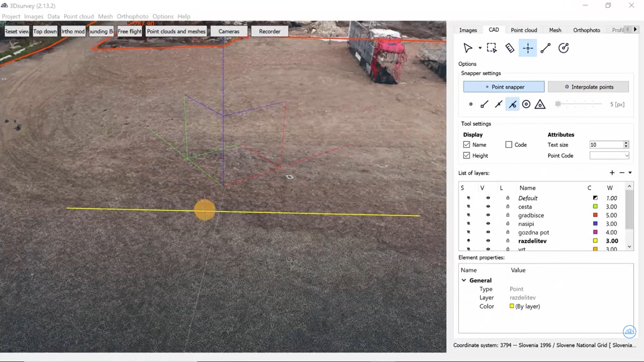The height and width of the screenshot is (362, 644).
Task: Uncheck the Name display checkbox
Action: click(467, 144)
